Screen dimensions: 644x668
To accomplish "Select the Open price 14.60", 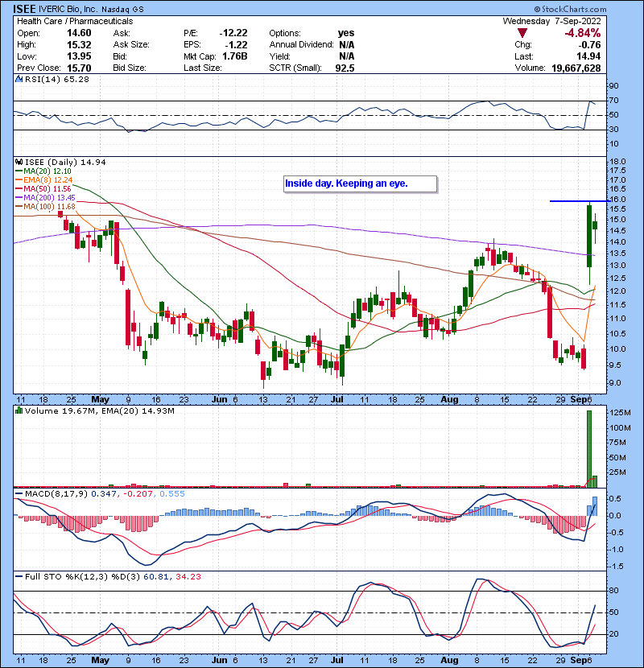I will (79, 33).
